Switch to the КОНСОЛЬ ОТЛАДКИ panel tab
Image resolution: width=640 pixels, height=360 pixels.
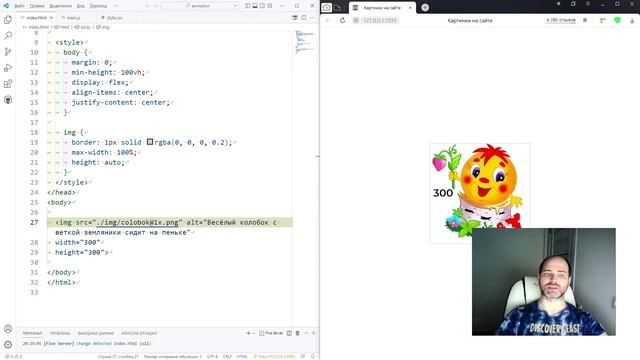(x=139, y=333)
